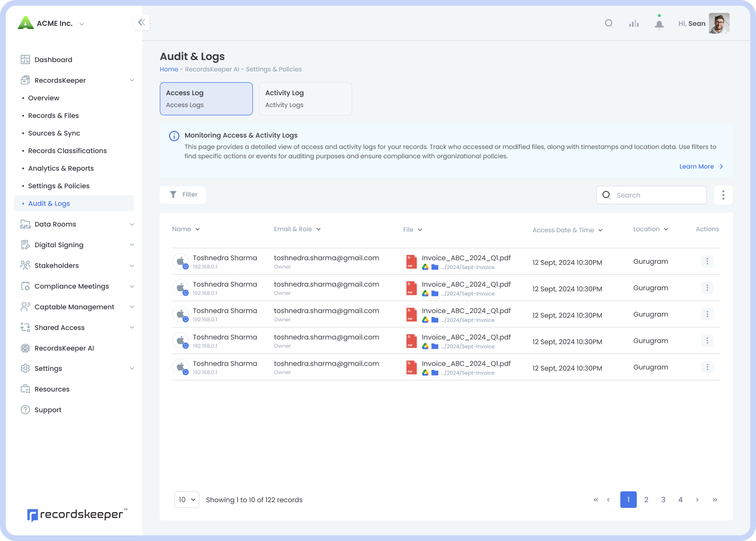The height and width of the screenshot is (541, 756).
Task: Select Audit & Logs sidebar item
Action: pyautogui.click(x=74, y=203)
